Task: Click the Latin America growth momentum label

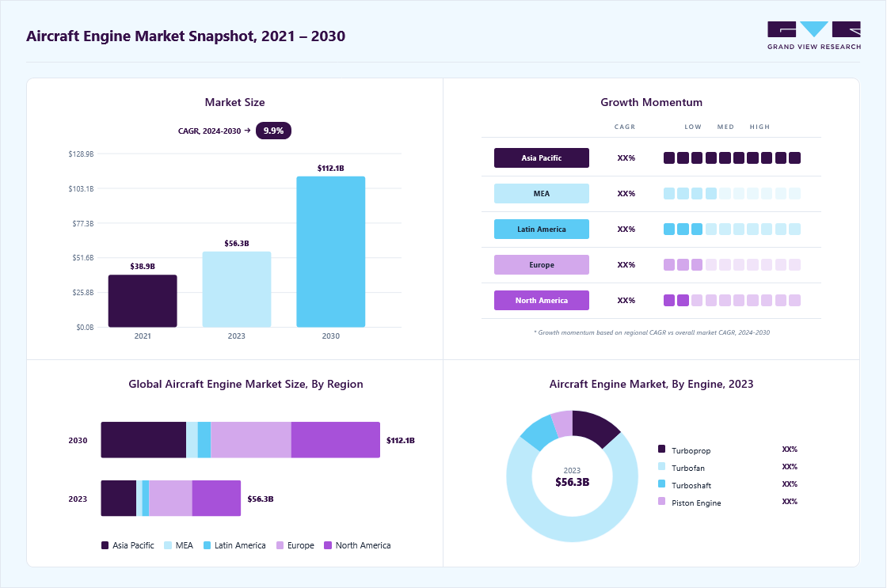Action: [542, 229]
